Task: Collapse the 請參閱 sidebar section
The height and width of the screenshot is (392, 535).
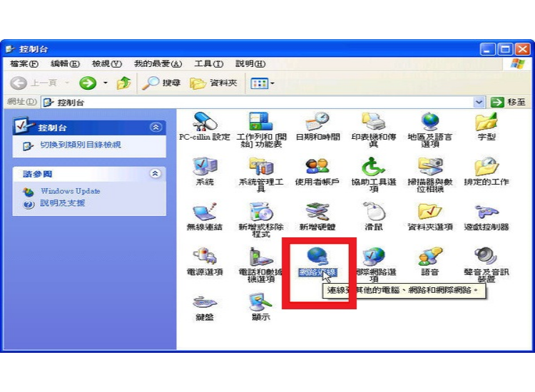Action: [156, 173]
